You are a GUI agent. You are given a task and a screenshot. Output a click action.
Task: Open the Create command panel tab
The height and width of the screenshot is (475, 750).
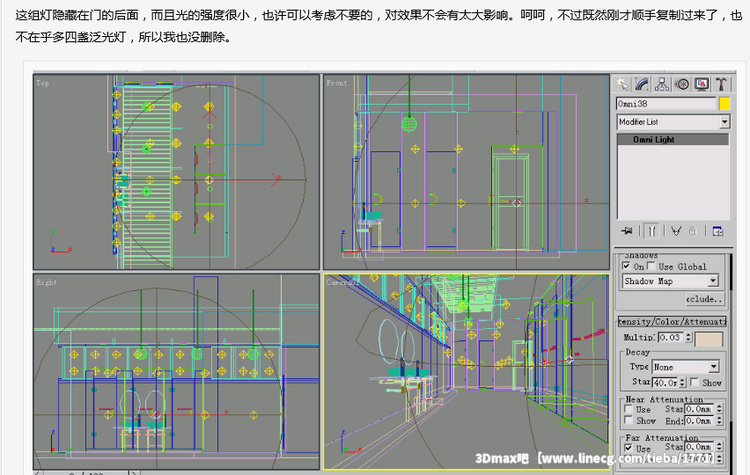click(x=622, y=85)
